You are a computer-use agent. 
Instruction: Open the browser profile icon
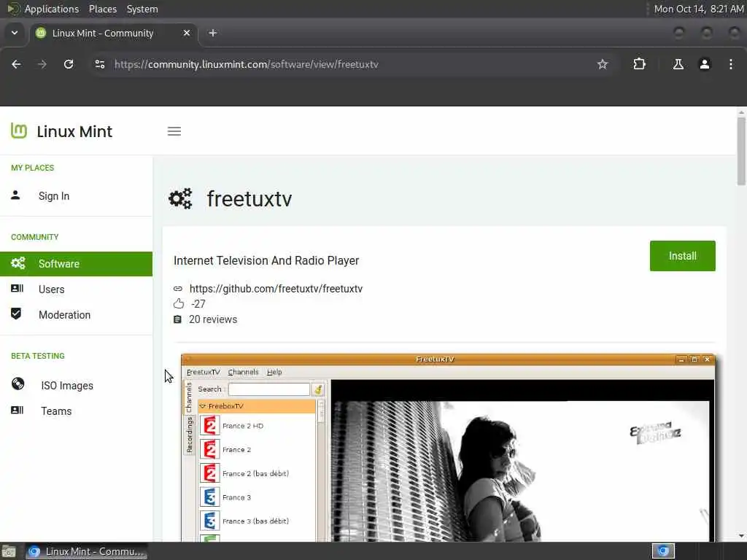(x=705, y=64)
